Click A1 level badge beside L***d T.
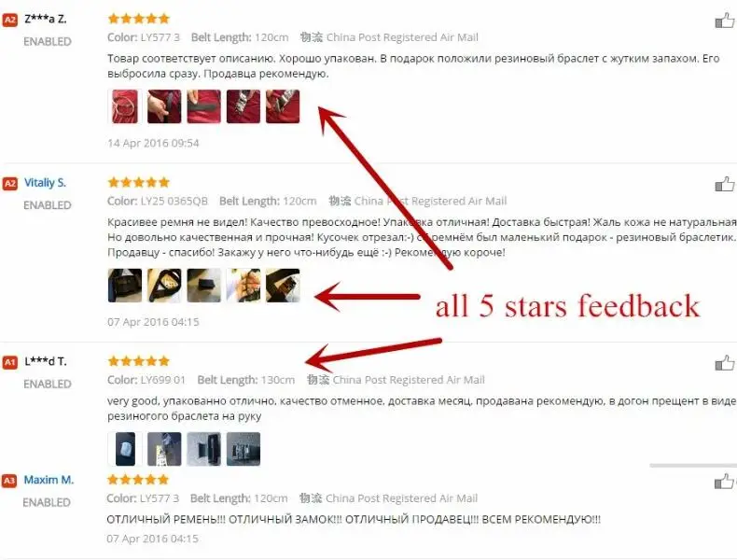This screenshot has width=737, height=560. pos(10,361)
